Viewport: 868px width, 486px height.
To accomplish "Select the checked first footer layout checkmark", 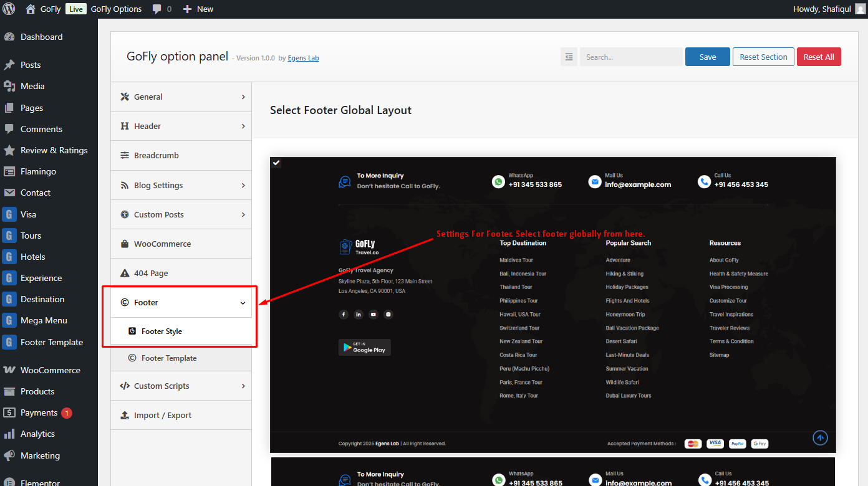I will tap(276, 163).
